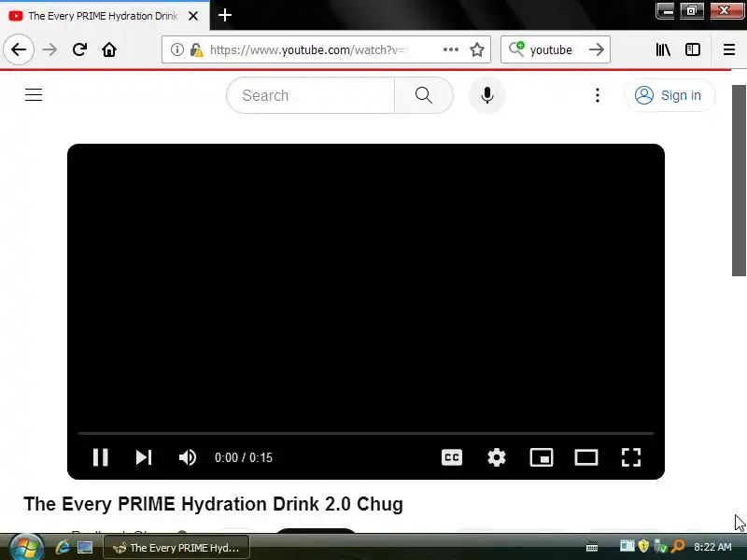Click the browser search field containing youtube
This screenshot has width=747, height=560.
click(x=556, y=49)
